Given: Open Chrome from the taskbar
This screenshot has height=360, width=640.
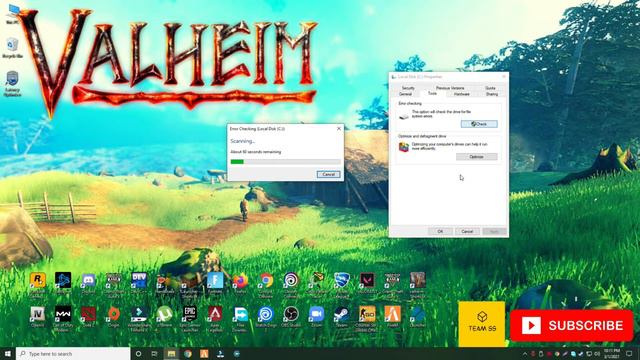Looking at the screenshot, I should [188, 353].
